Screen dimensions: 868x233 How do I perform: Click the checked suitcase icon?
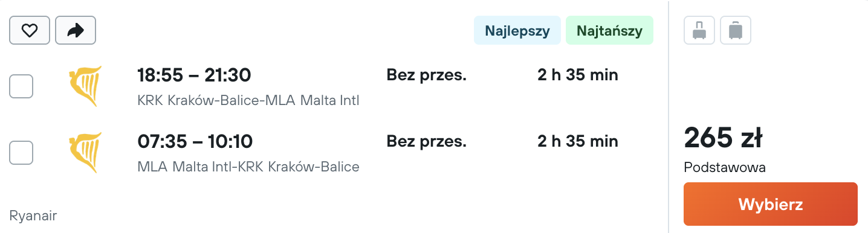coord(736,30)
